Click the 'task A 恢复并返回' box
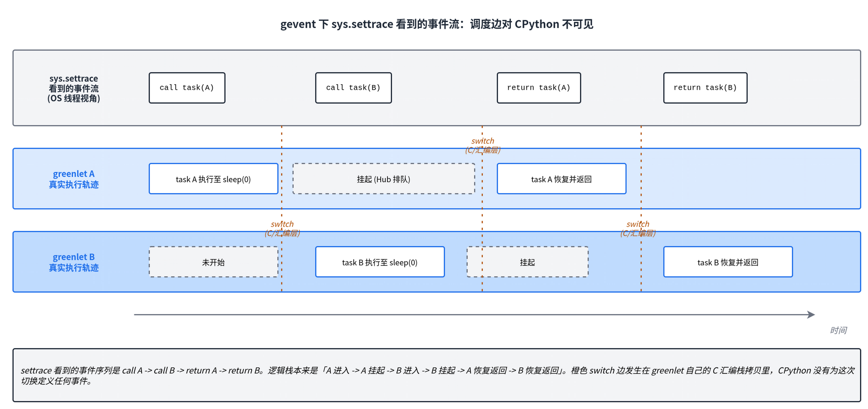Screen dimensions: 868x409 (x=562, y=179)
